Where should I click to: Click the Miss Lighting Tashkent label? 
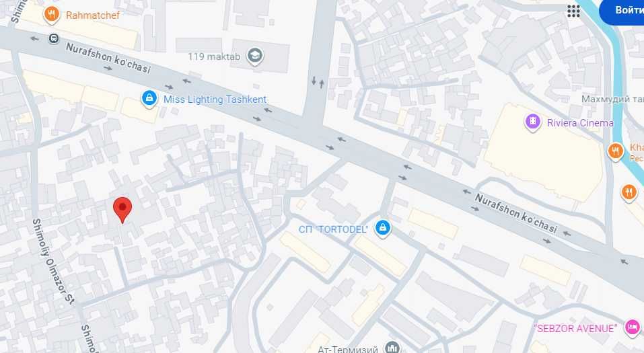point(215,100)
